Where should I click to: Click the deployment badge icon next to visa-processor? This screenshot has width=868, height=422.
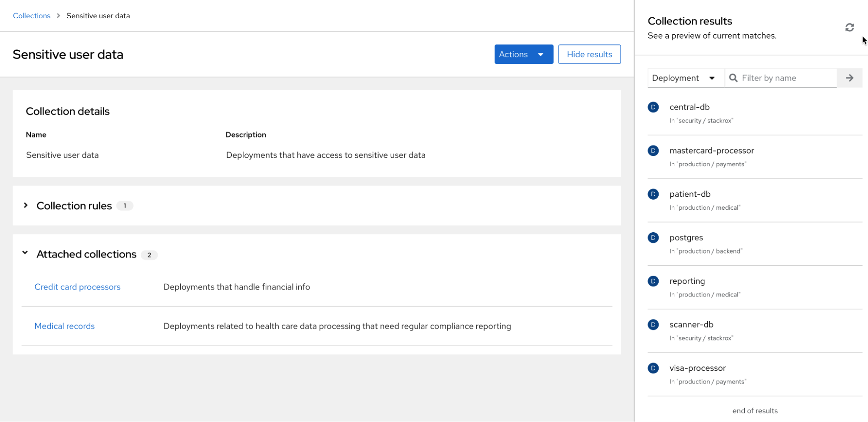pyautogui.click(x=653, y=368)
